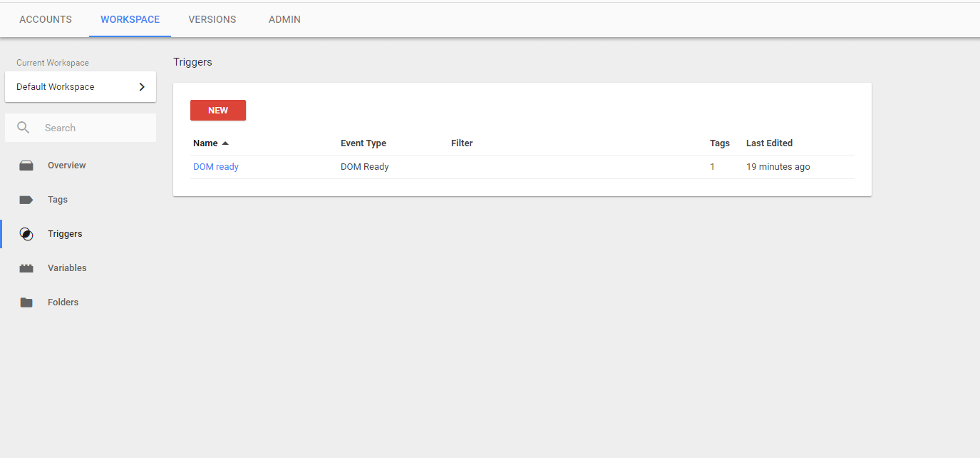Screen dimensions: 980x458
Task: Select the Triggers circle icon in sidebar
Action: (x=26, y=234)
